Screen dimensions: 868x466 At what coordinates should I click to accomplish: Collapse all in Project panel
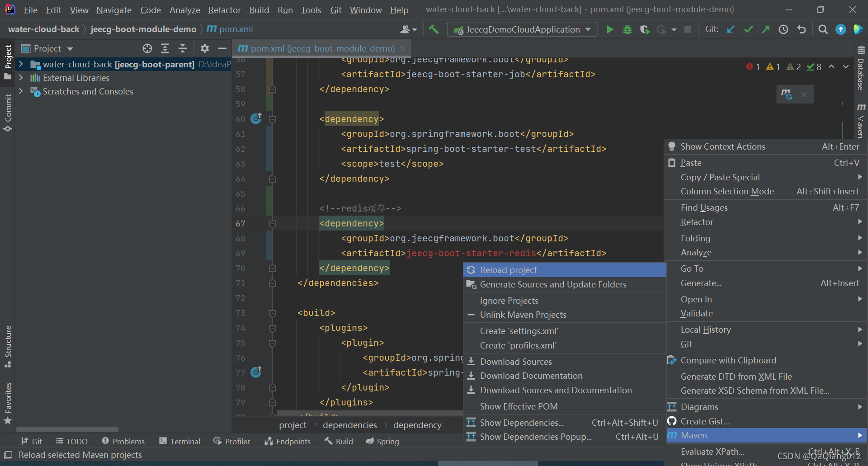[183, 48]
